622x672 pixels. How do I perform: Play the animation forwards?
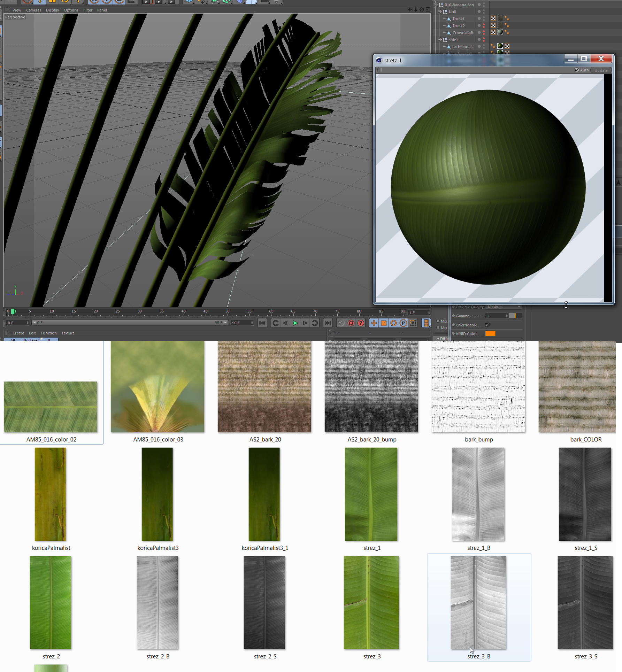pyautogui.click(x=295, y=323)
